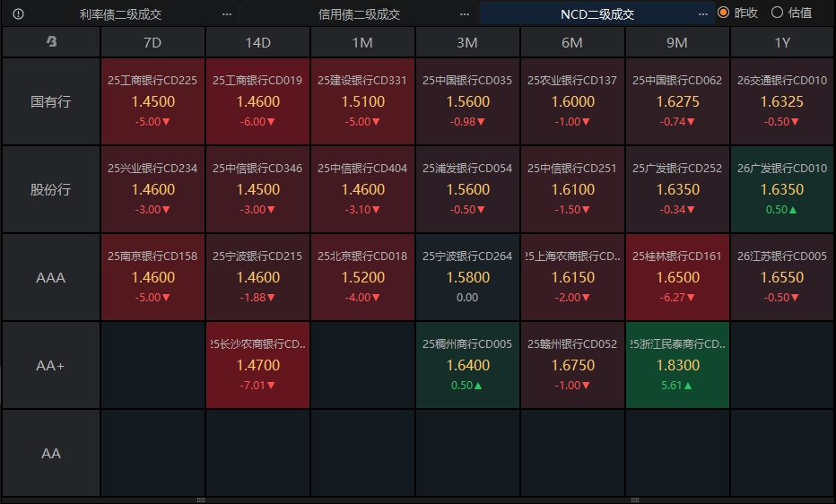Open the 25广发银行CD252 cell
Viewport: 836px width, 504px height.
(677, 189)
